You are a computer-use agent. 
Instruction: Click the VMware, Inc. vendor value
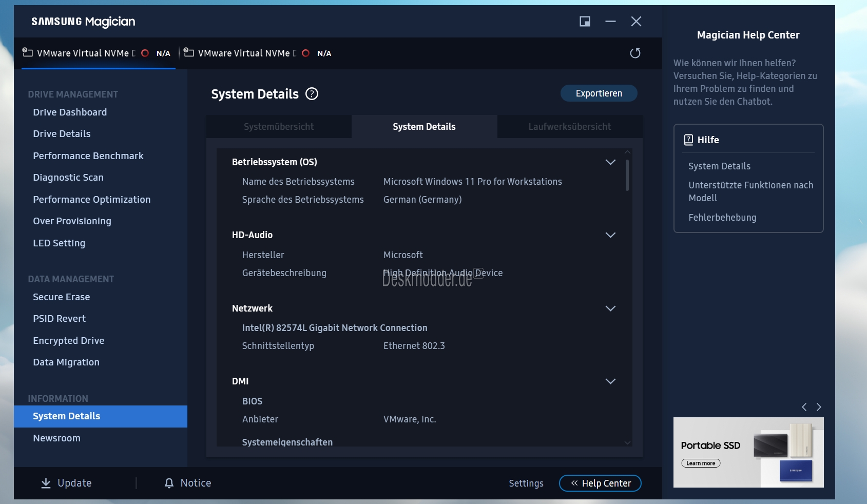click(x=410, y=419)
